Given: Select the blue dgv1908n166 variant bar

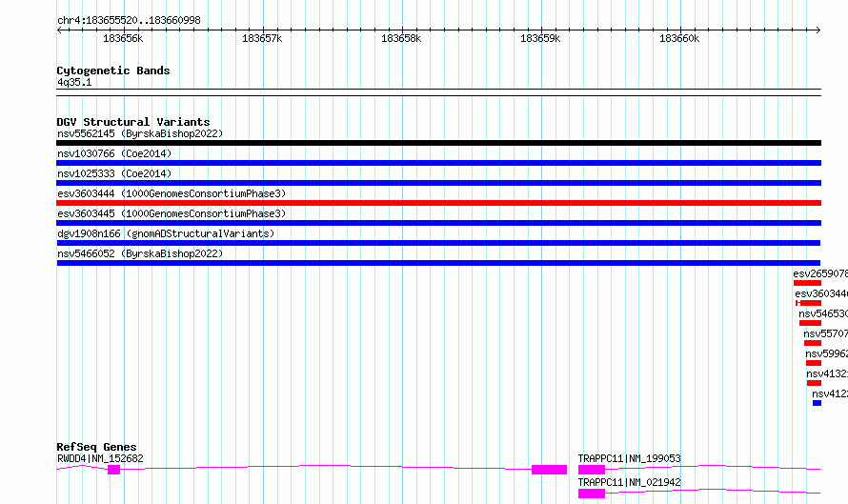Looking at the screenshot, I should pyautogui.click(x=438, y=243).
